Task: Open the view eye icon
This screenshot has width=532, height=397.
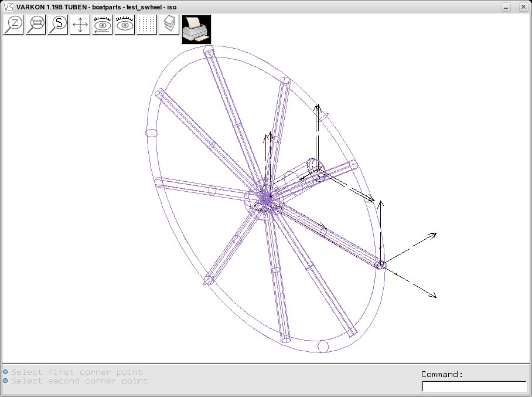Action: pos(125,25)
